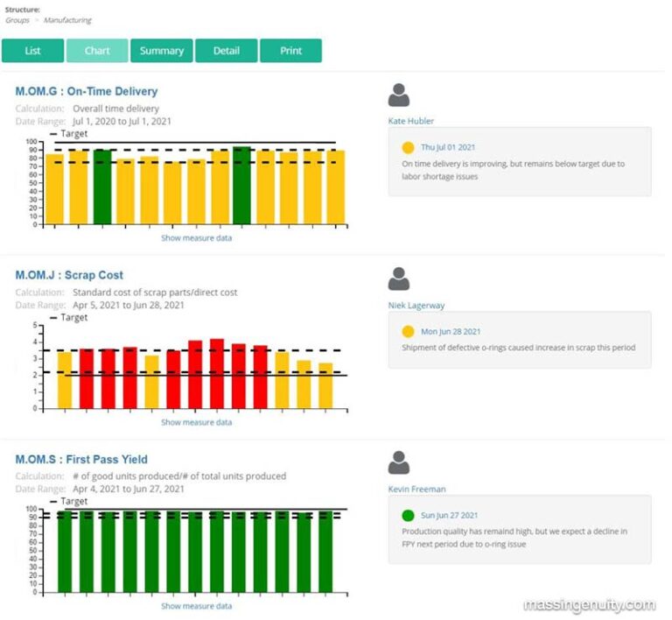The width and height of the screenshot is (672, 620).
Task: Click the production quality comment text
Action: [x=514, y=538]
